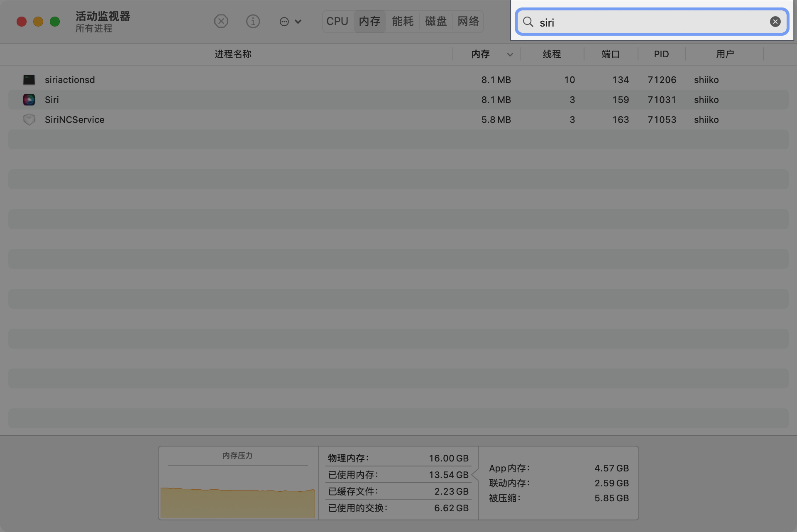Click the SiriNCService shield icon
The height and width of the screenshot is (532, 797).
point(29,120)
